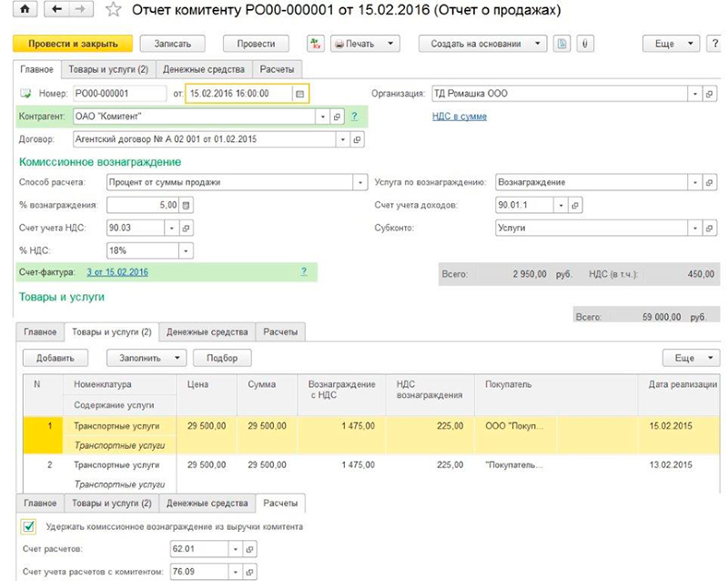Open the calendar picker for document date
Viewport: 728px width, 581px height.
coord(299,93)
